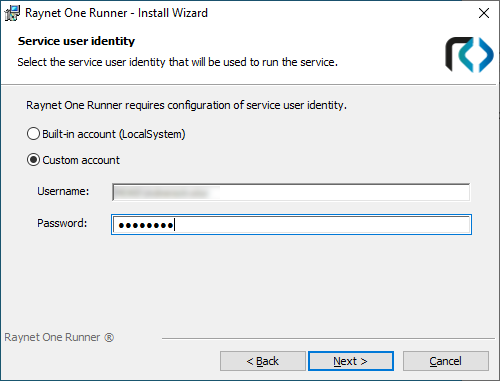
Task: Click the 'Username:' label
Action: coord(63,191)
